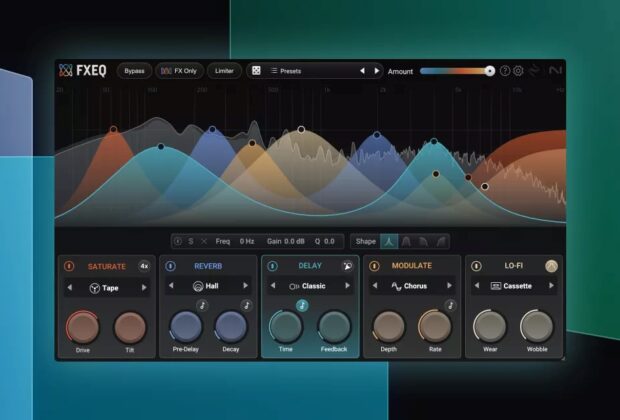Solo the selected band with S

click(191, 241)
